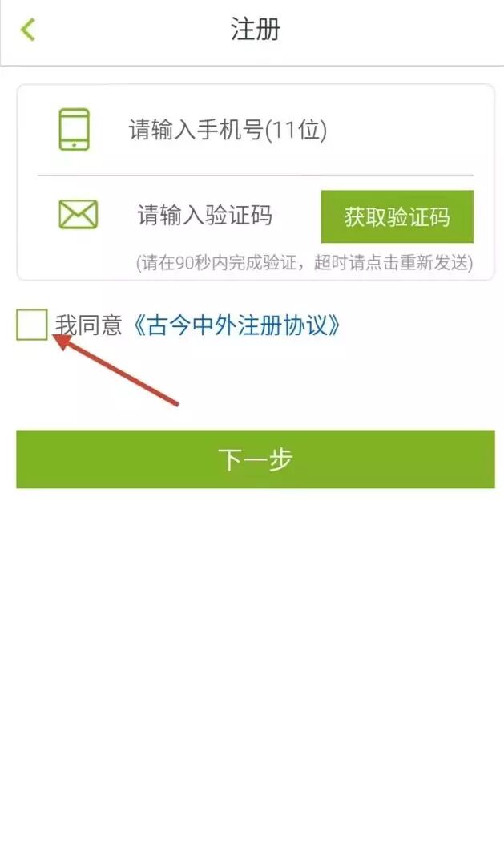Open the 《古今中外注册协议》 link
This screenshot has width=504, height=853.
236,325
